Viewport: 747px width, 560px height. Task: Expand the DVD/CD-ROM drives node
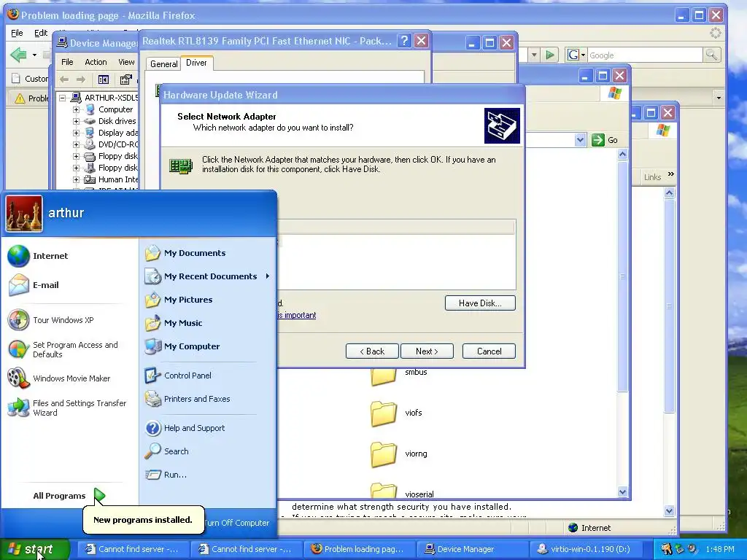tap(76, 144)
